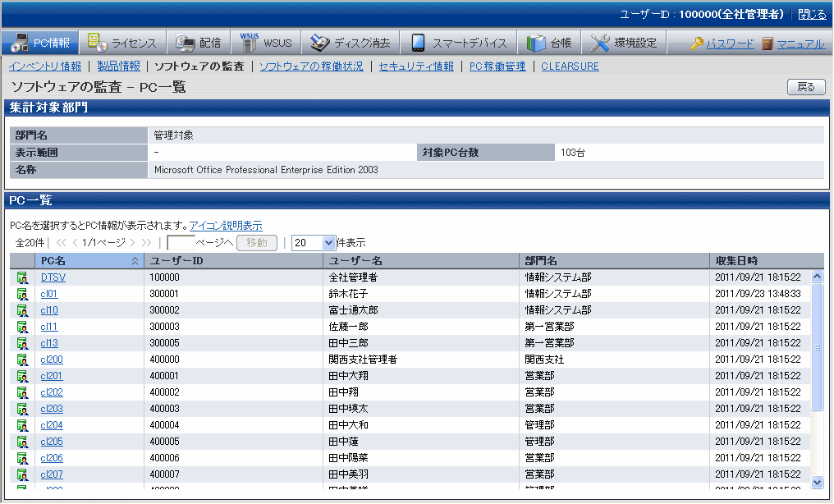Click the PC icon beside cl01 row

[x=22, y=294]
